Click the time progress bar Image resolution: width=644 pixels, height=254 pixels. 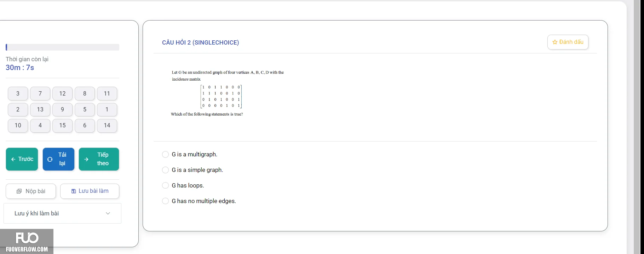(x=62, y=47)
